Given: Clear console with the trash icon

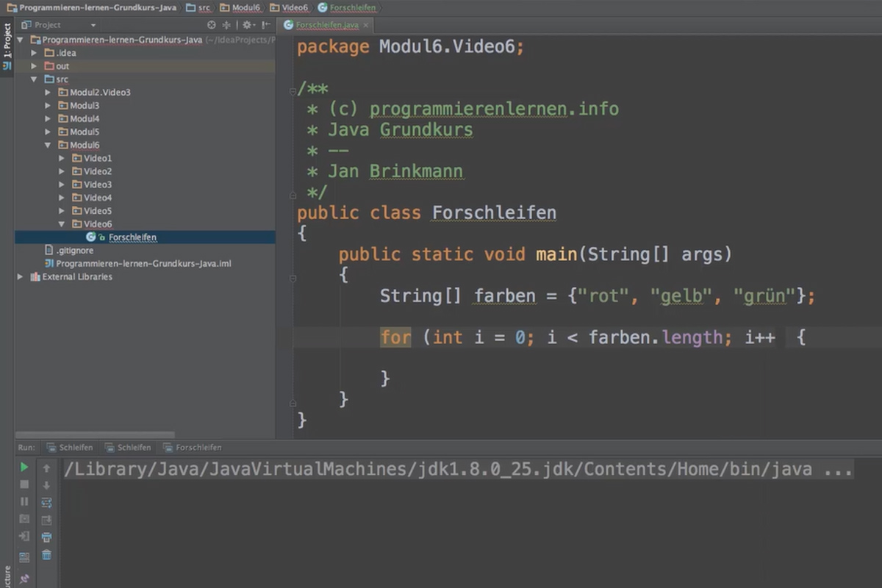Looking at the screenshot, I should point(46,555).
